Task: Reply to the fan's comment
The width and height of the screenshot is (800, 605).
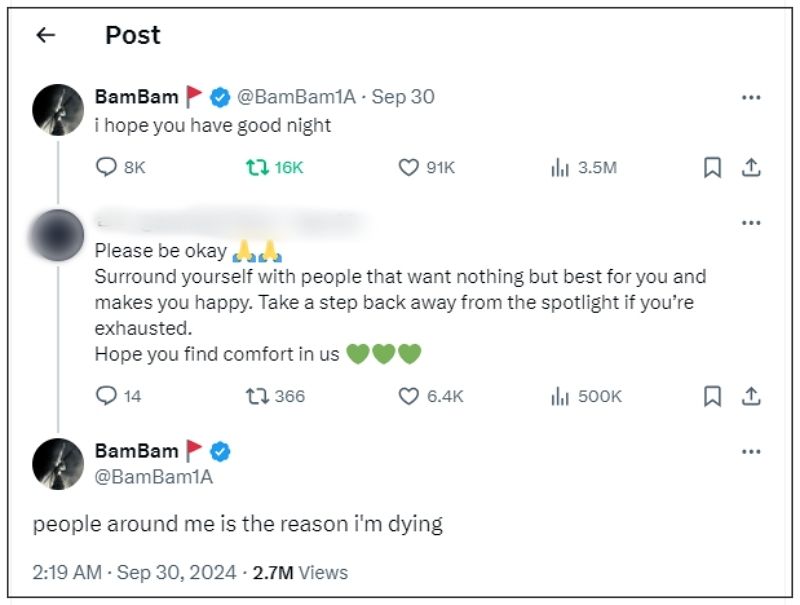Action: pyautogui.click(x=107, y=397)
